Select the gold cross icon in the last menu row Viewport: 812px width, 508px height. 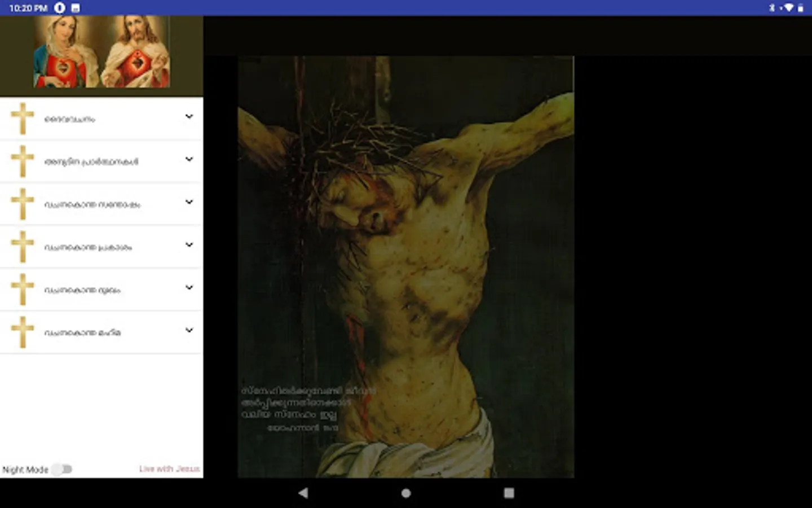click(x=23, y=332)
